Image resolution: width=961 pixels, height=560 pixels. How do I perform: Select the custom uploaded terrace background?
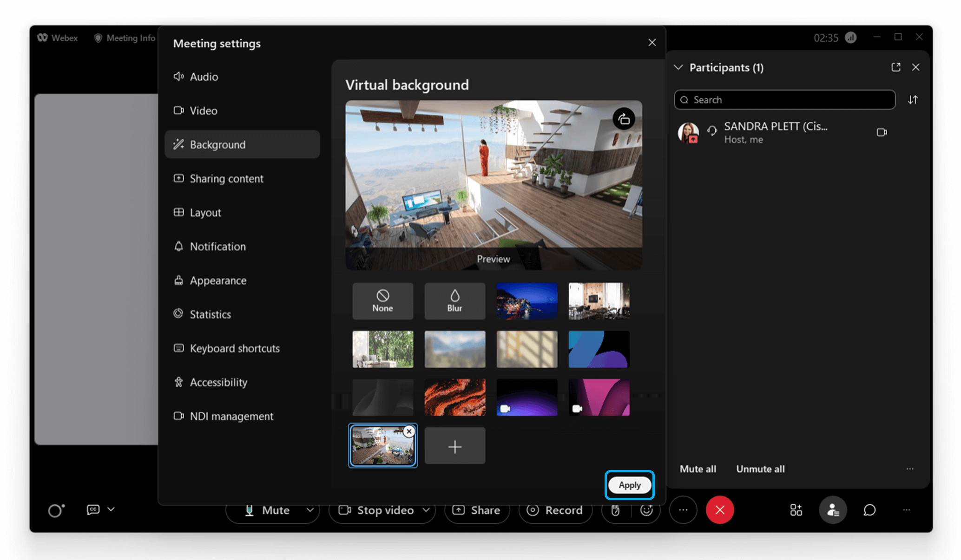tap(382, 447)
